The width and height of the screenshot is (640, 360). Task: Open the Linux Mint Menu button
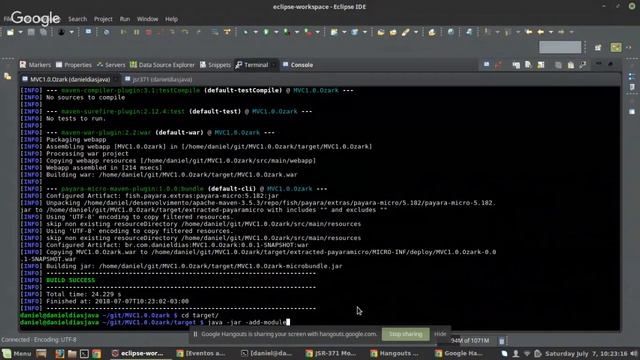point(17,353)
